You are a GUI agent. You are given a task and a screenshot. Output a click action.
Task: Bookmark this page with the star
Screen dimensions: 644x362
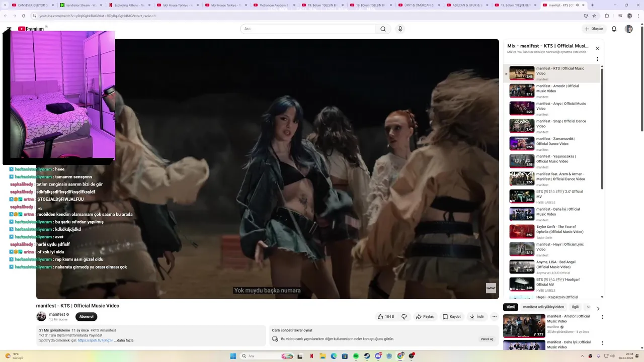[594, 16]
